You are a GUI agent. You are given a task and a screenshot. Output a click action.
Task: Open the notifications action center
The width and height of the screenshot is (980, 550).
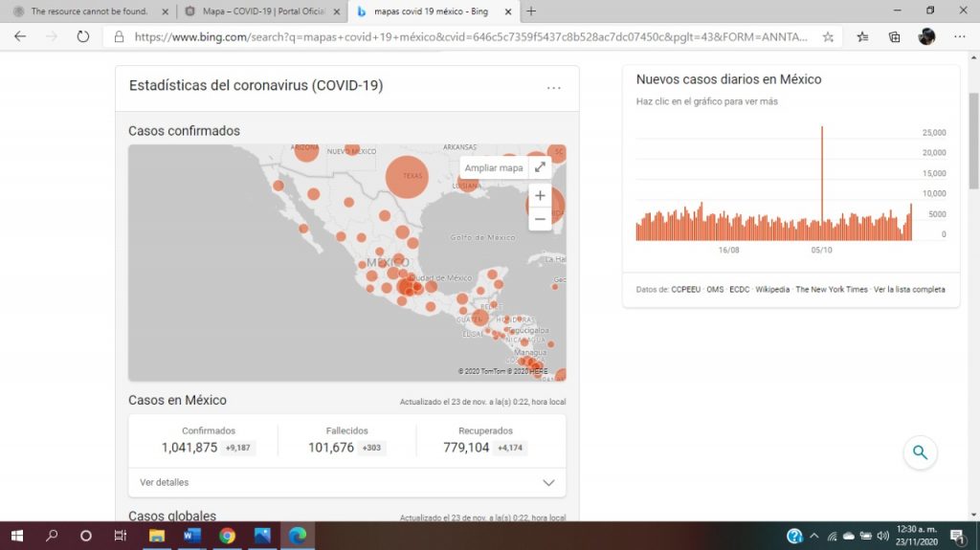[957, 536]
